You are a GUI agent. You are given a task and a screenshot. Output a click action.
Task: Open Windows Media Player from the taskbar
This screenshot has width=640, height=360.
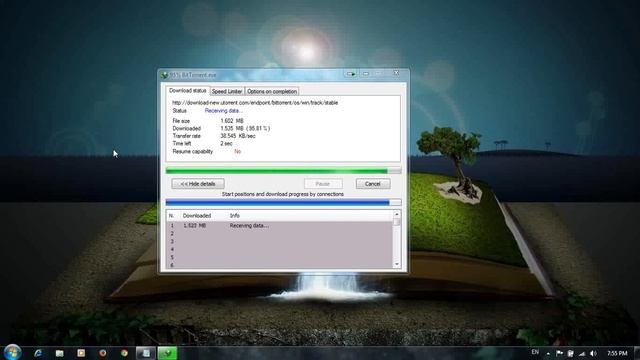81,353
